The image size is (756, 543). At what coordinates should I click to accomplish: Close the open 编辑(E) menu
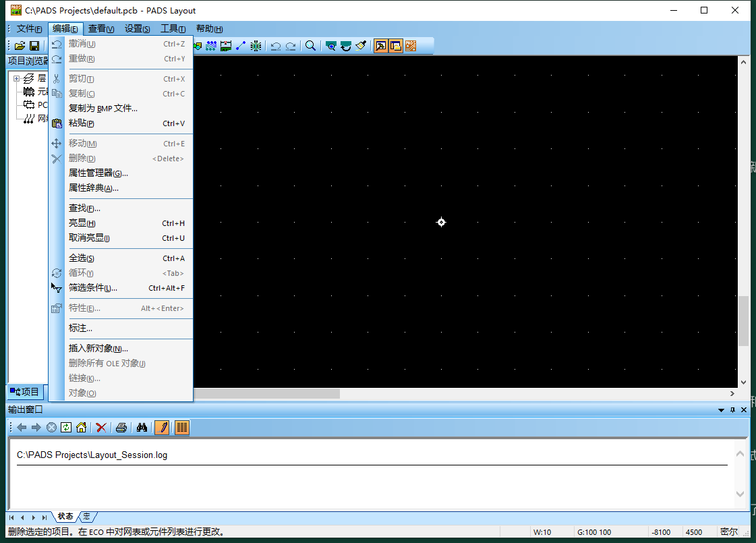[65, 29]
